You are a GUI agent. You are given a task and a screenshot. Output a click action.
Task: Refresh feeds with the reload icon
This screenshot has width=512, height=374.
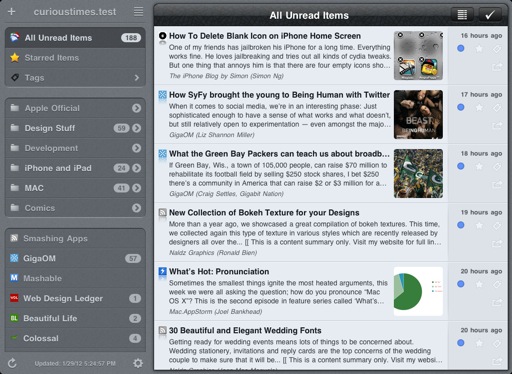click(12, 363)
